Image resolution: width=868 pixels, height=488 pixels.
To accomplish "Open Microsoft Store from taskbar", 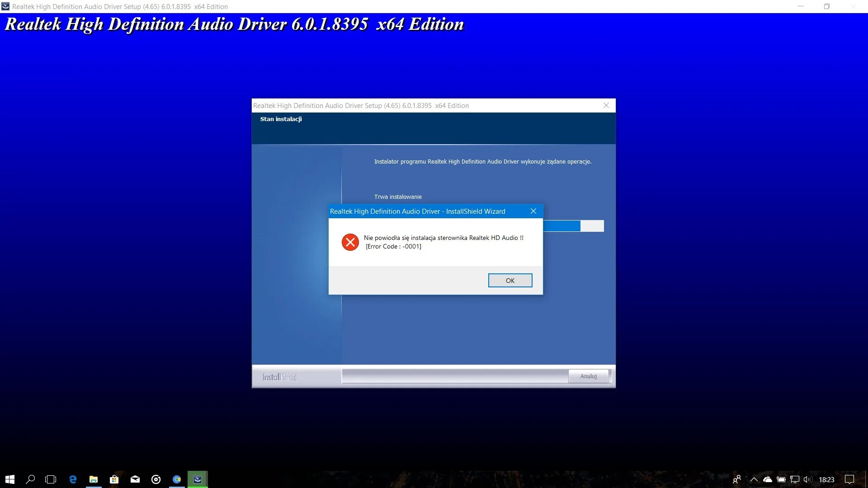I will (114, 479).
